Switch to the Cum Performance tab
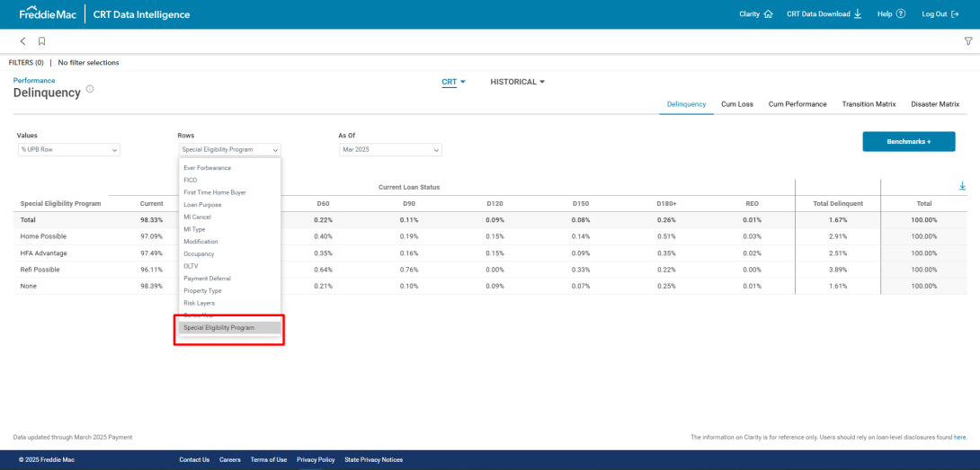This screenshot has height=470, width=980. [797, 104]
